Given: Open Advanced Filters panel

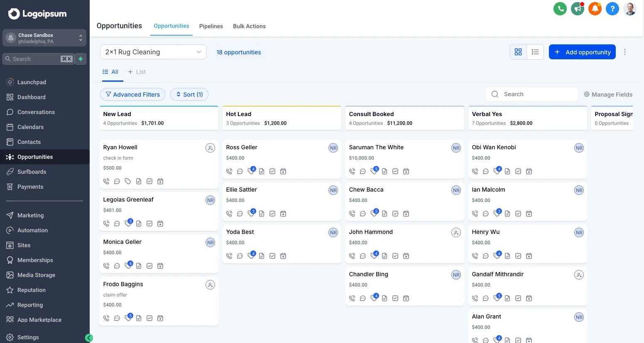Looking at the screenshot, I should click(132, 95).
